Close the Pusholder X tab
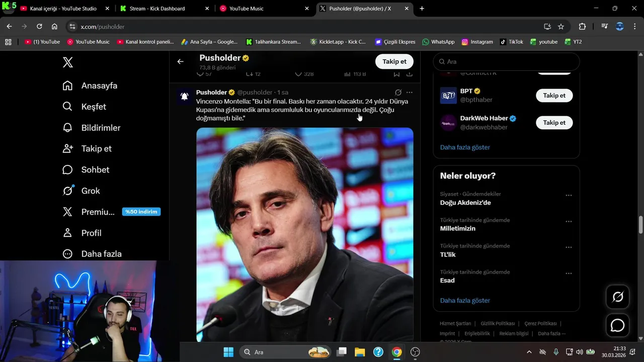 coord(407,9)
